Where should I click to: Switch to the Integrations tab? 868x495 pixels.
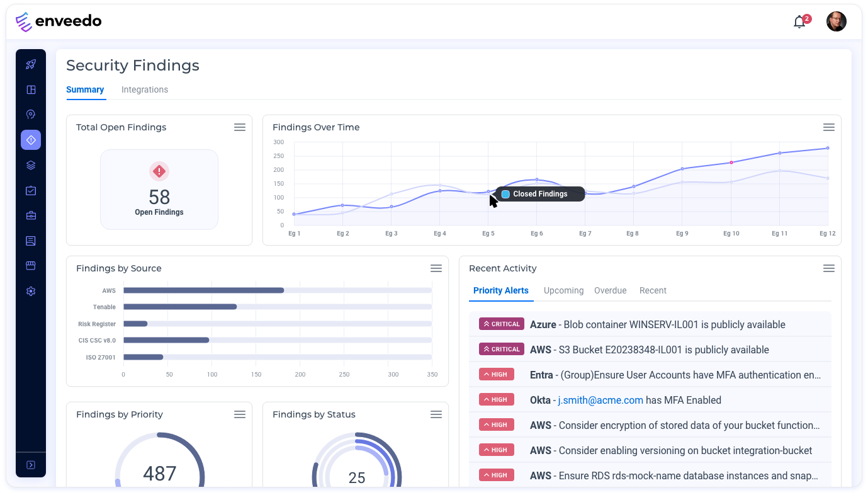tap(144, 89)
